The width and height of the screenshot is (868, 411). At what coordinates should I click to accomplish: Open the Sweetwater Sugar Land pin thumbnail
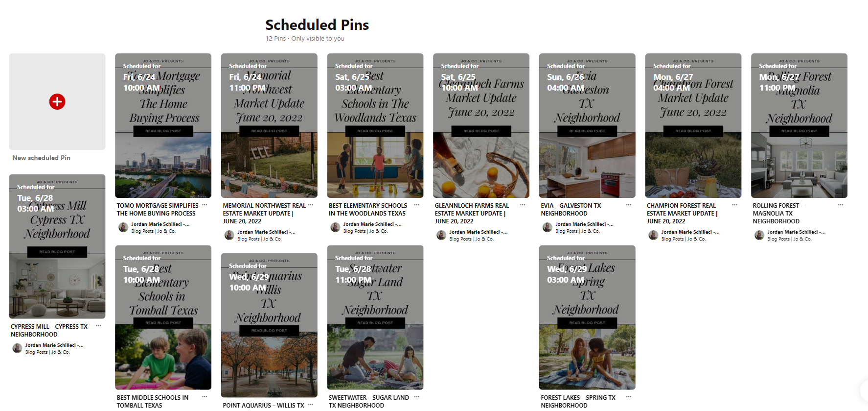coord(375,317)
